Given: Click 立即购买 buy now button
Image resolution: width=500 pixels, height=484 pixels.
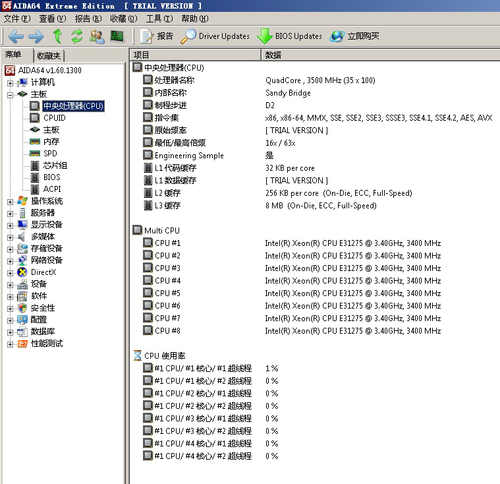Looking at the screenshot, I should click(355, 36).
